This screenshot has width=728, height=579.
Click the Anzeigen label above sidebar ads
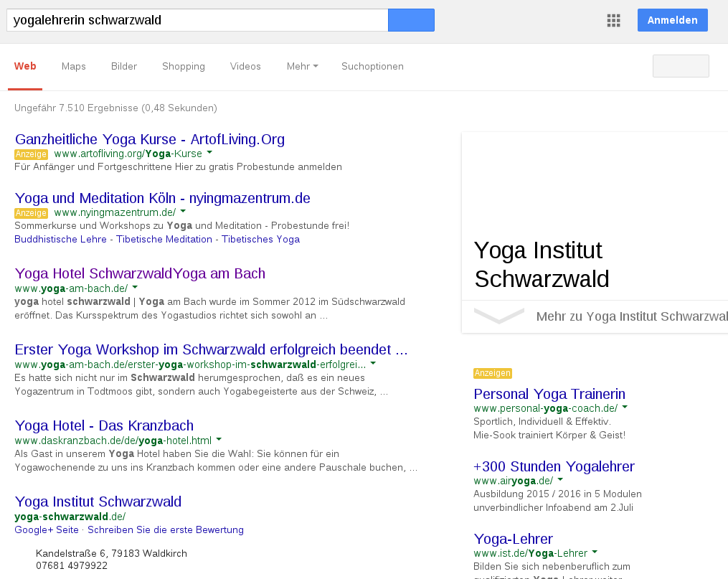coord(493,373)
